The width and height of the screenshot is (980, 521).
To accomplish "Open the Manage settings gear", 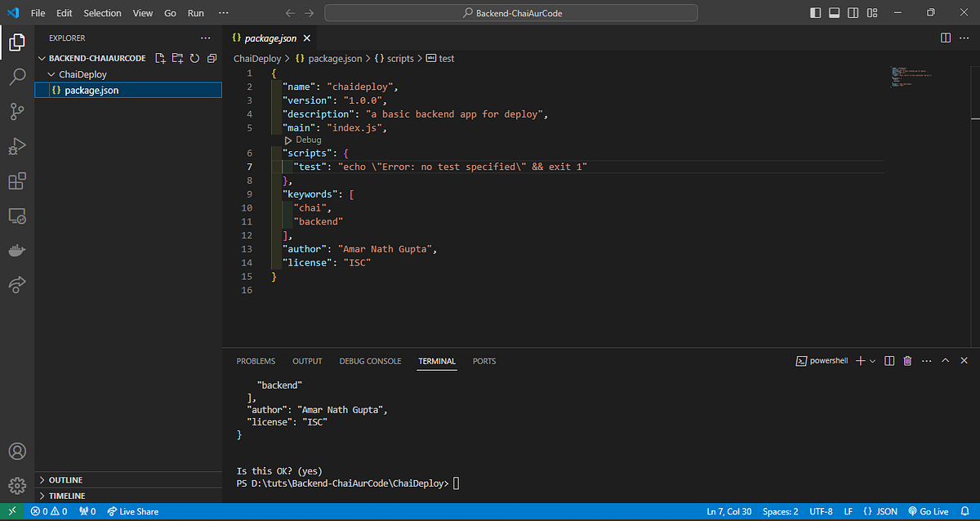I will point(17,484).
